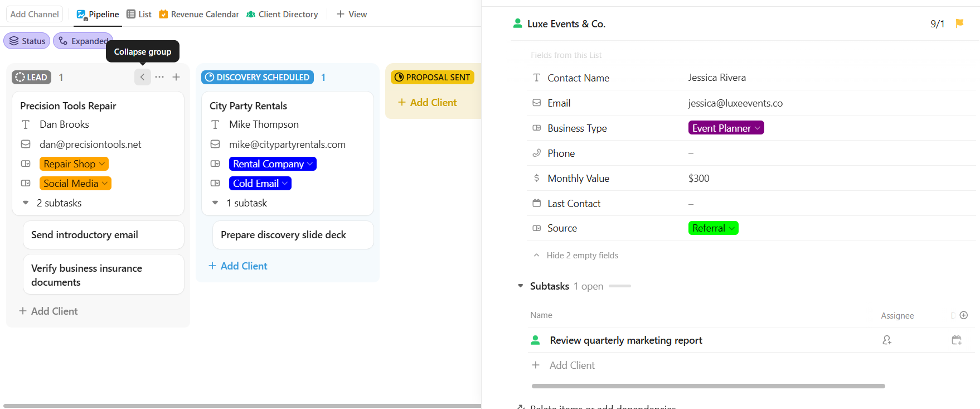Open the LEAD group options ellipsis
Viewport: 980px width, 409px height.
click(x=159, y=77)
